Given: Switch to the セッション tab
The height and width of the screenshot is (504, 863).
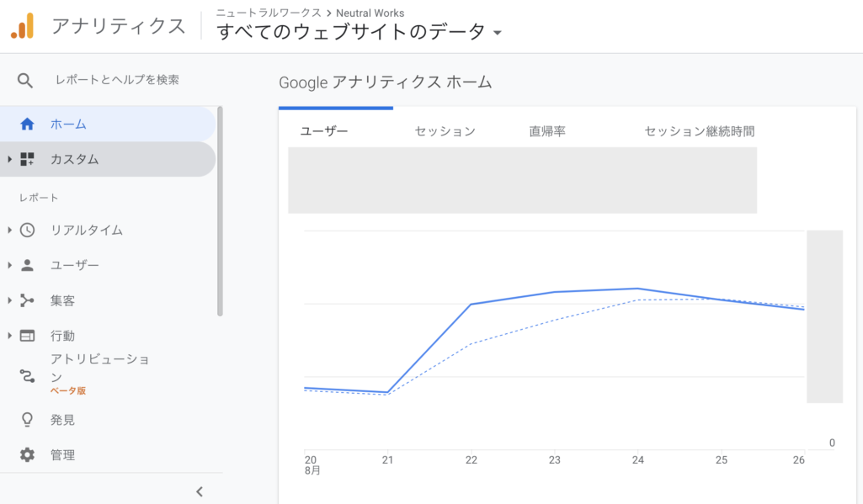Looking at the screenshot, I should coord(445,131).
